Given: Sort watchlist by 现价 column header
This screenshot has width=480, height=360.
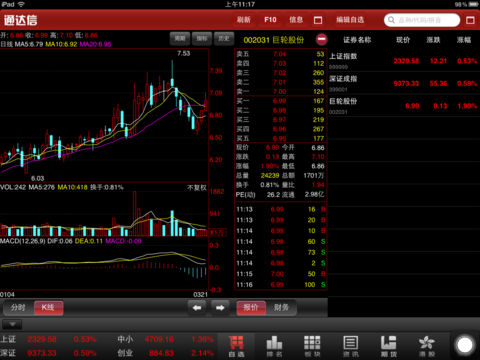Looking at the screenshot, I should [x=403, y=40].
